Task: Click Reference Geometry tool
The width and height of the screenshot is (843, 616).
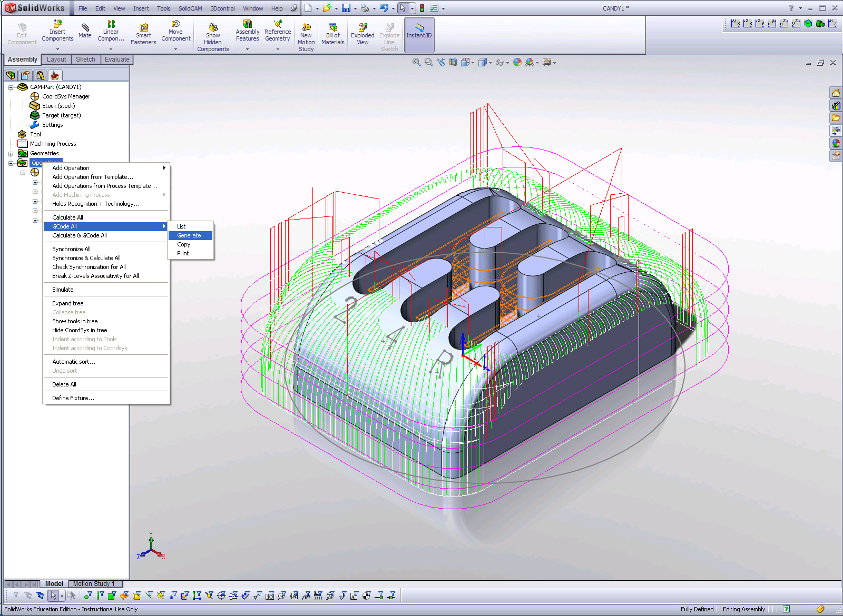Action: [278, 32]
